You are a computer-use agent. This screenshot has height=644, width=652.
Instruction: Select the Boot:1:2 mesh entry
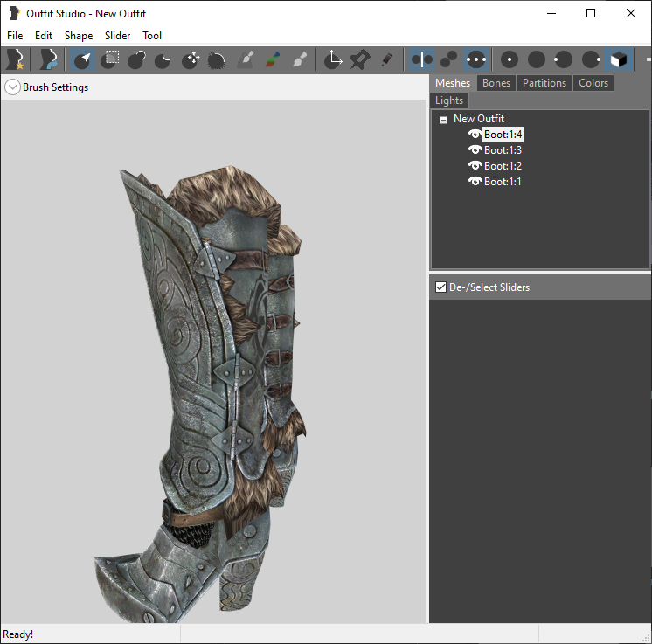click(x=503, y=166)
